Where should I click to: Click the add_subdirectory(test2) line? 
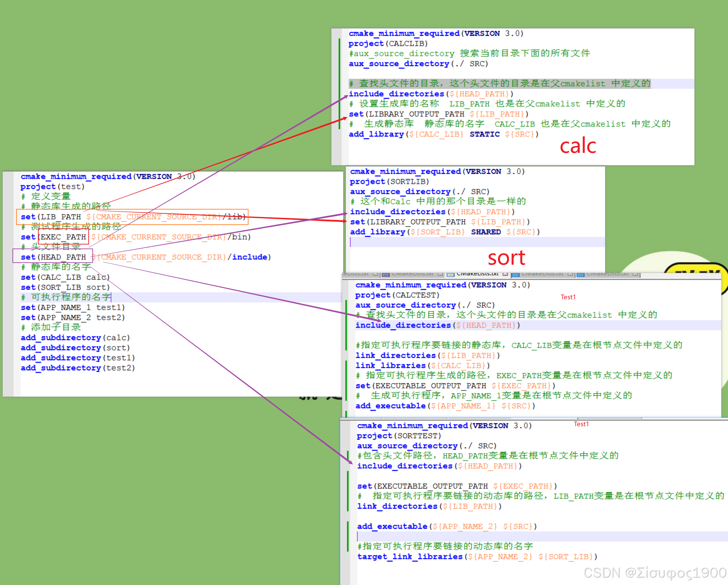(78, 368)
